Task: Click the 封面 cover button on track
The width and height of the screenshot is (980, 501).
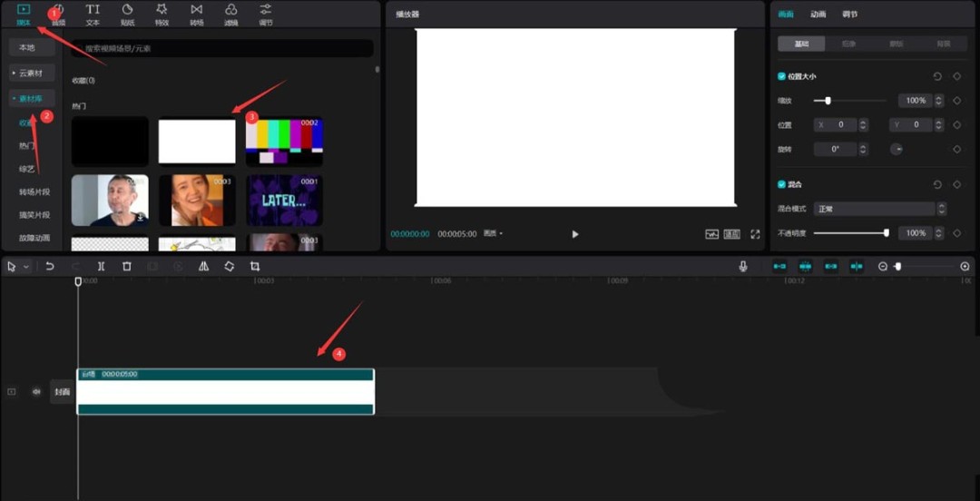Action: point(61,392)
